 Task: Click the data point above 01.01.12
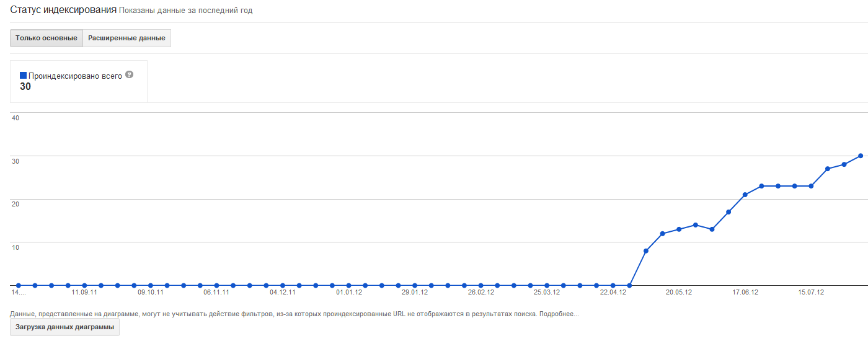pos(348,285)
